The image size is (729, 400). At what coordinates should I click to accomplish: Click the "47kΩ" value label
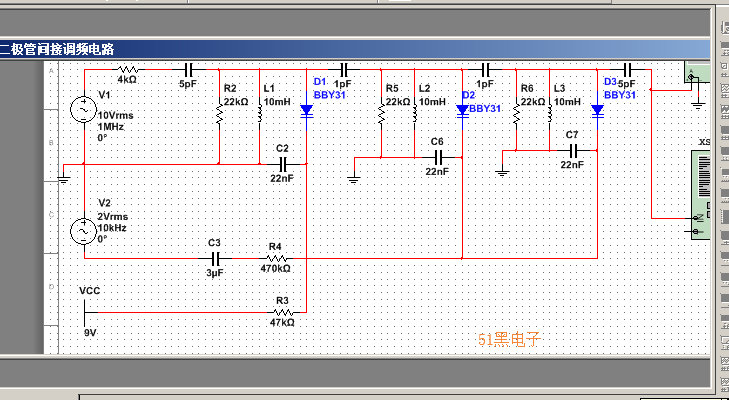(282, 322)
